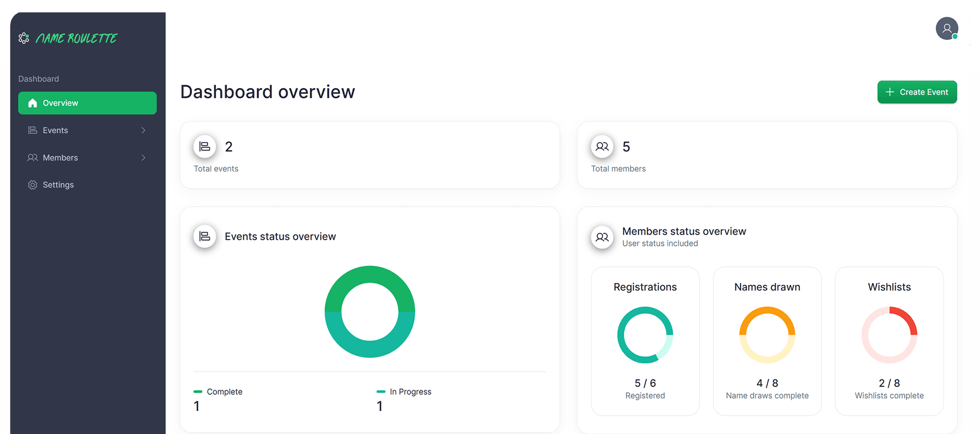Viewport: 980px width, 434px height.
Task: Click the Name Roulette logo icon
Action: tap(24, 38)
